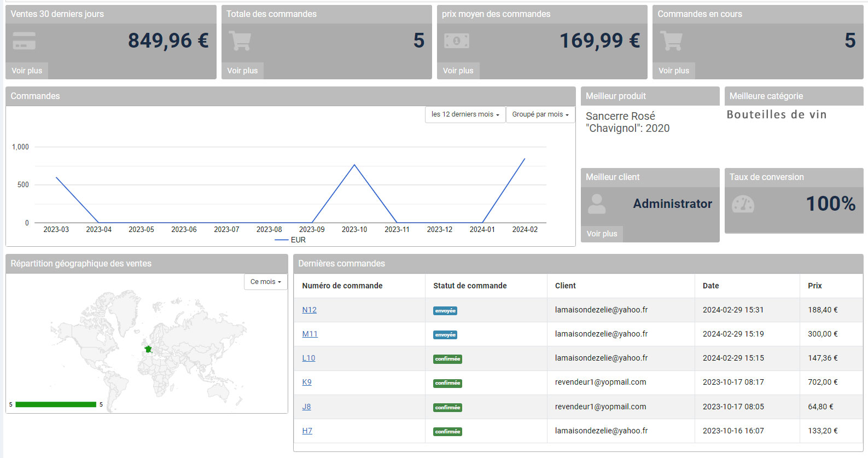
Task: Click the cart icon in Commandes en cours
Action: pos(671,41)
